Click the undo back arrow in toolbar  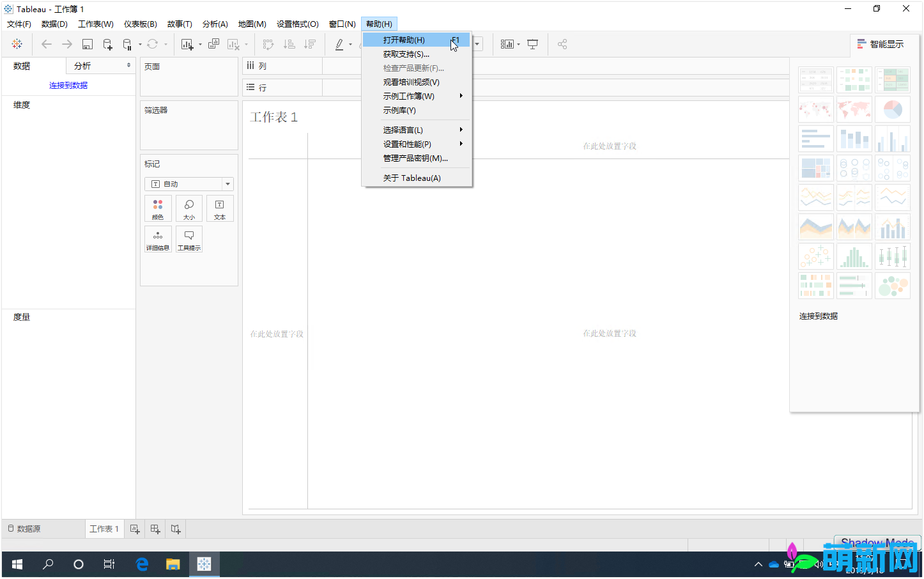46,44
